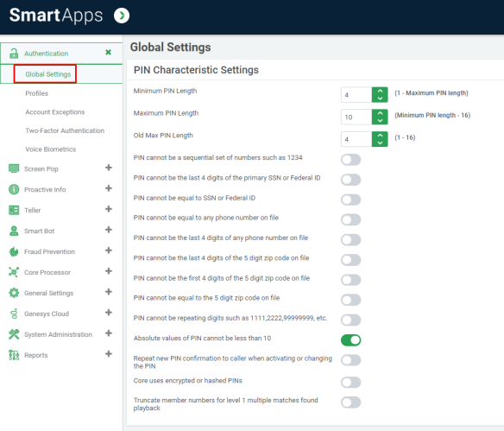Click the Proactive Info icon
Screen dimensions: 504x431
click(14, 189)
